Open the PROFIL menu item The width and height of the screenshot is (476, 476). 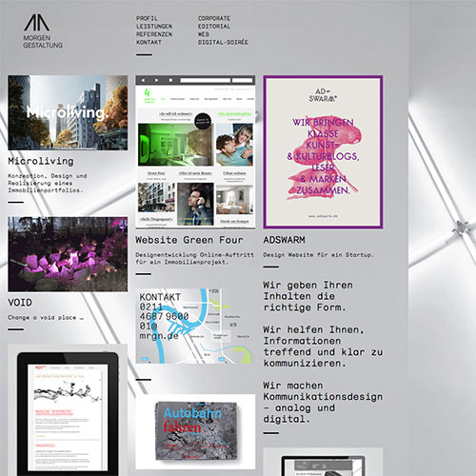[x=147, y=18]
